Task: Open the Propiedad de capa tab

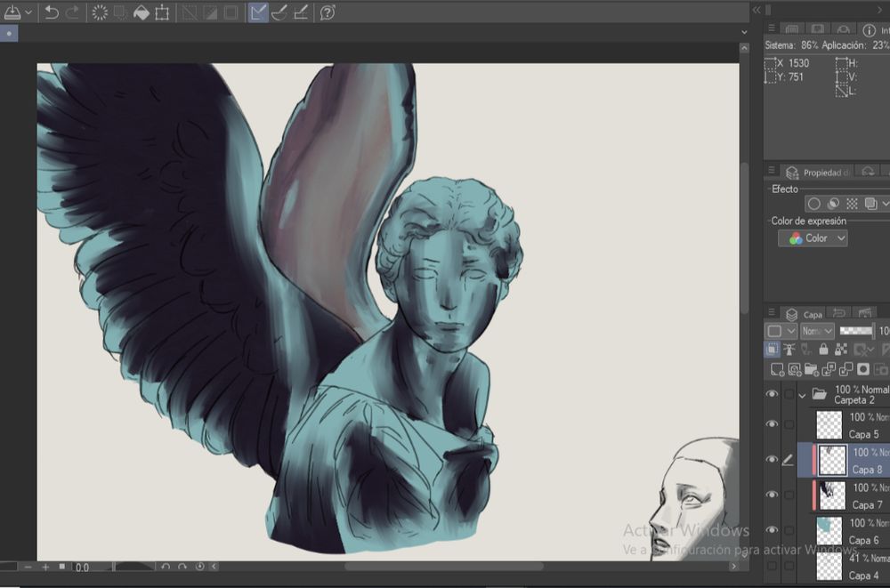Action: pyautogui.click(x=817, y=173)
